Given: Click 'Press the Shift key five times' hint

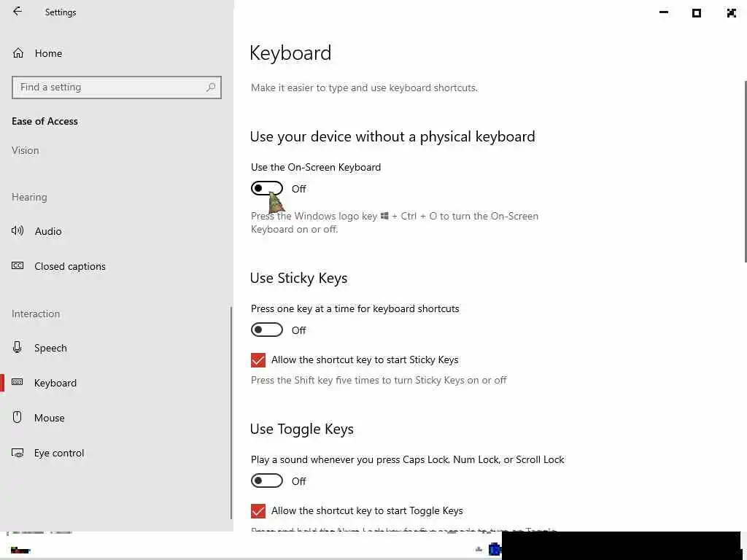Looking at the screenshot, I should click(379, 380).
